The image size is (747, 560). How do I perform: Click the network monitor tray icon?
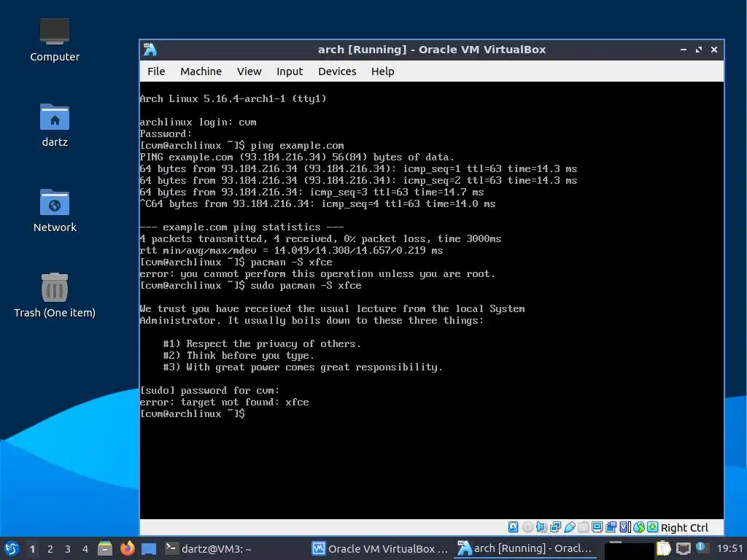[683, 548]
